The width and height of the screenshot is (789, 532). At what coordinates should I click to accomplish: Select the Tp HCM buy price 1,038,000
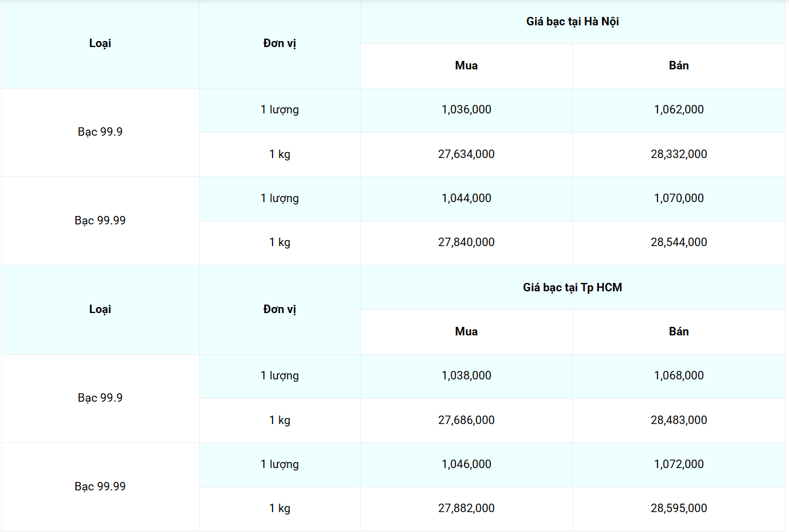click(x=466, y=376)
